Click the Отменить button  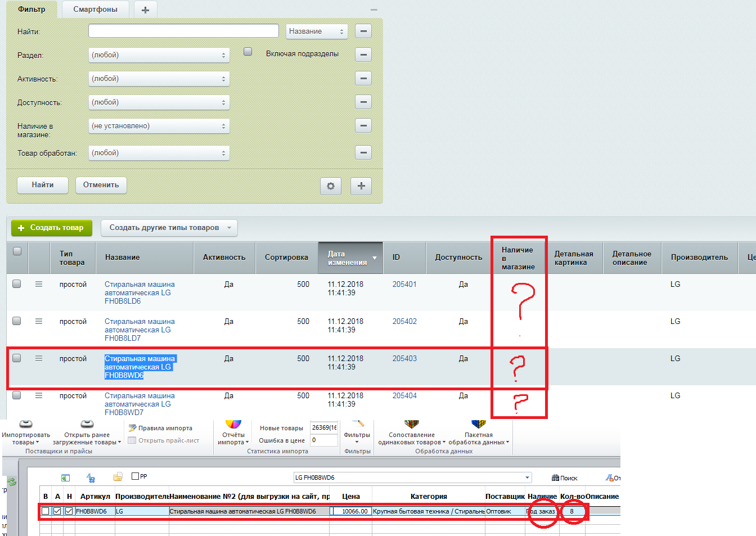tap(101, 185)
